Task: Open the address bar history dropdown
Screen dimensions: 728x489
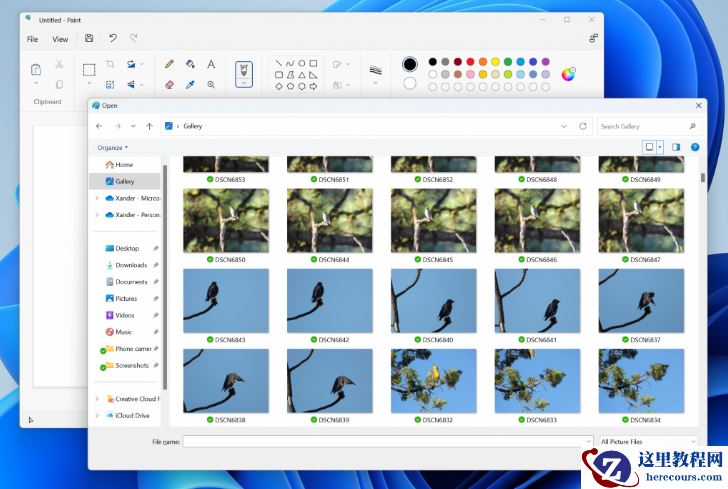Action: tap(564, 126)
